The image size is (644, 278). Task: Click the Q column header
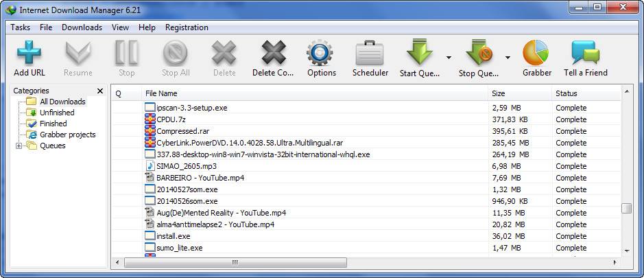click(126, 93)
